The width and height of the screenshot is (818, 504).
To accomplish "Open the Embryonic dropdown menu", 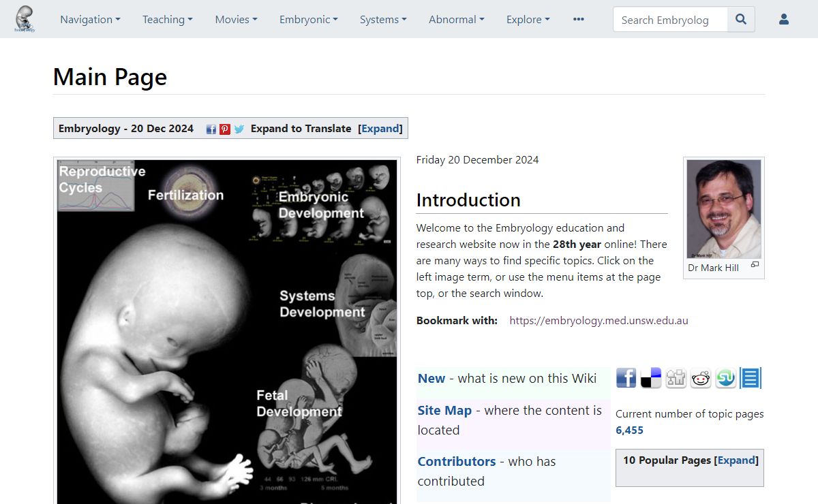I will pos(308,20).
